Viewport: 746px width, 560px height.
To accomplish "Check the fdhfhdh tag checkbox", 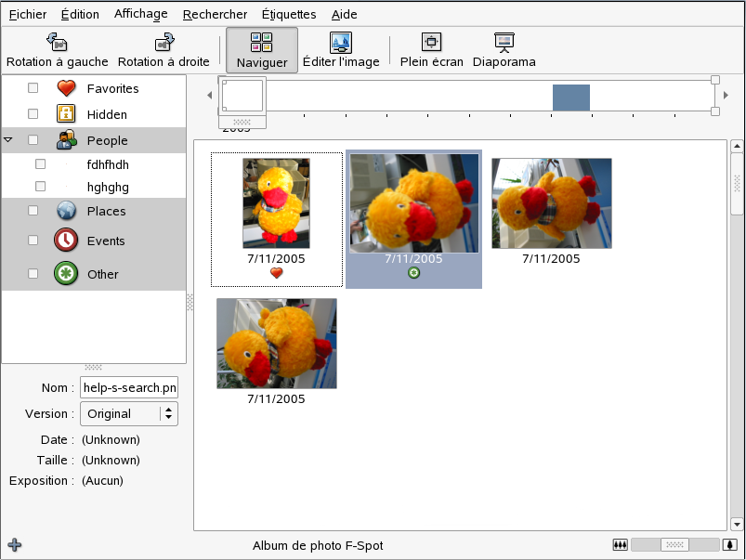I will click(41, 164).
